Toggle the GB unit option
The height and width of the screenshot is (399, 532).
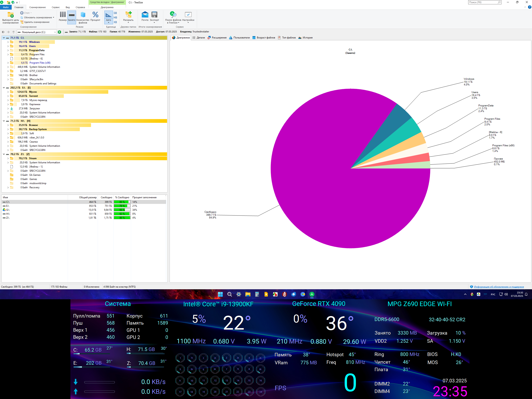(115, 13)
